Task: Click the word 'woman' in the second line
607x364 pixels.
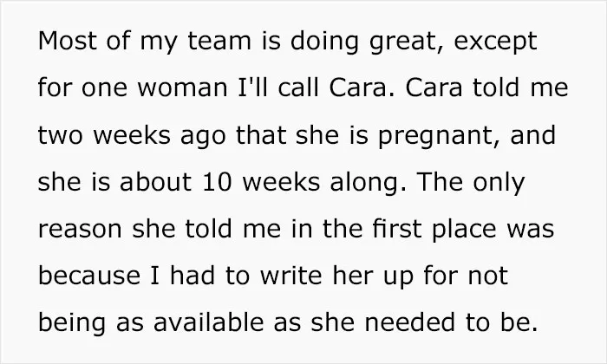Action: tap(182, 88)
